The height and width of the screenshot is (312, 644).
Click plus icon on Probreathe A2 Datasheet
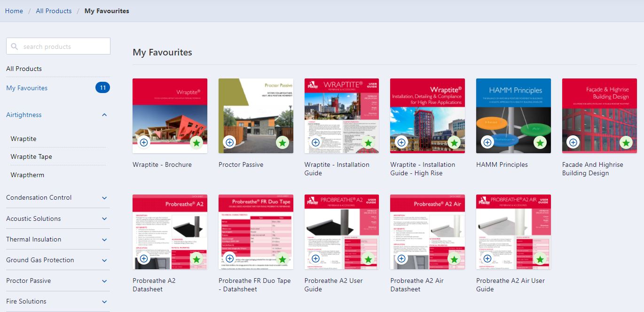point(144,258)
